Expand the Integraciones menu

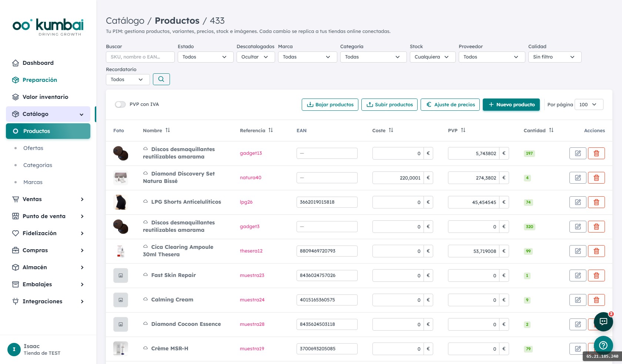[48, 301]
